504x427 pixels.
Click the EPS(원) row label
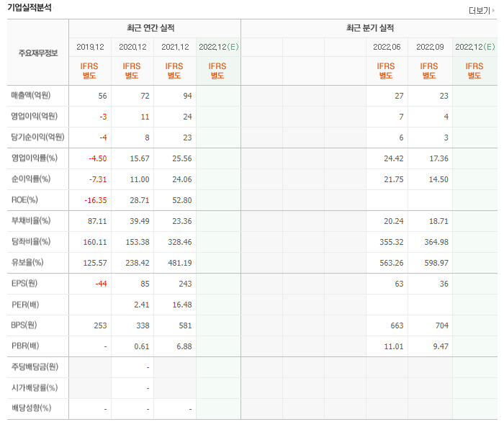(24, 283)
